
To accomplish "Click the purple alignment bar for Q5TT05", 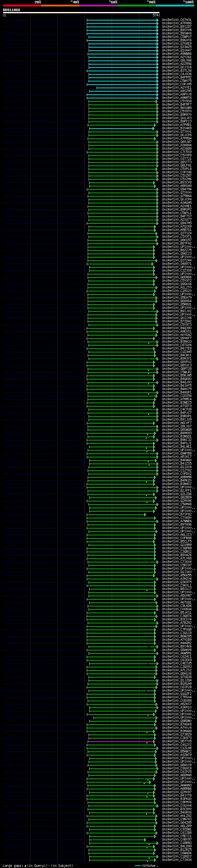I will (x=121, y=742).
